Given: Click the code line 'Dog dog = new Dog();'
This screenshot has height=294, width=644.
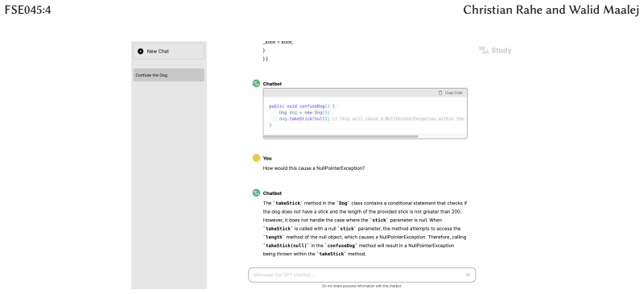Looking at the screenshot, I should pyautogui.click(x=304, y=112).
